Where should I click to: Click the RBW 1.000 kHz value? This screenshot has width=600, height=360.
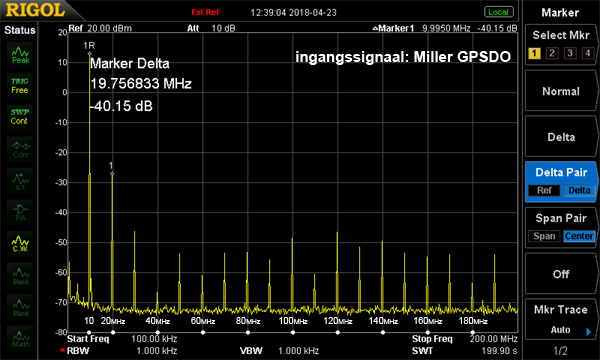tap(157, 350)
